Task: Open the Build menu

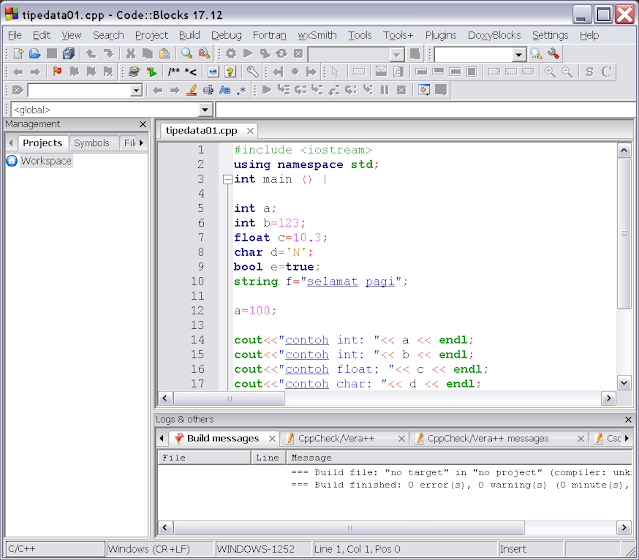Action: point(189,35)
